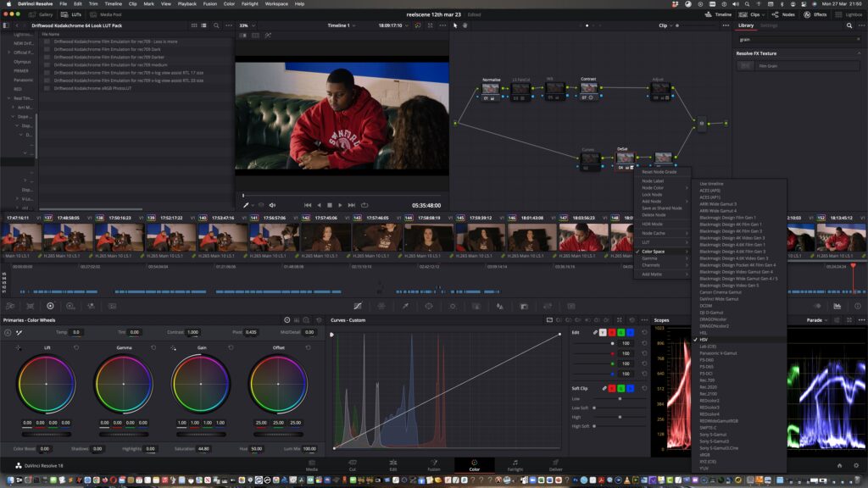The width and height of the screenshot is (868, 488).
Task: Click the Gain master wheel slider
Action: tap(200, 434)
